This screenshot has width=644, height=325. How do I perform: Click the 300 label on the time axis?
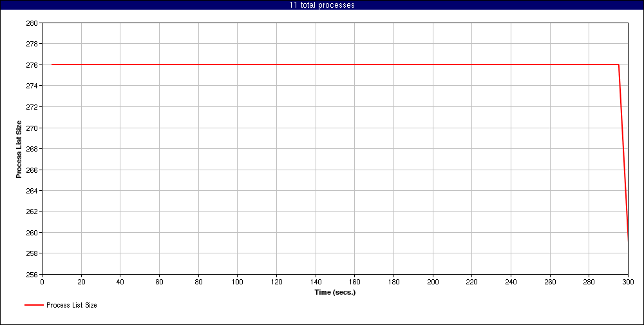click(629, 282)
